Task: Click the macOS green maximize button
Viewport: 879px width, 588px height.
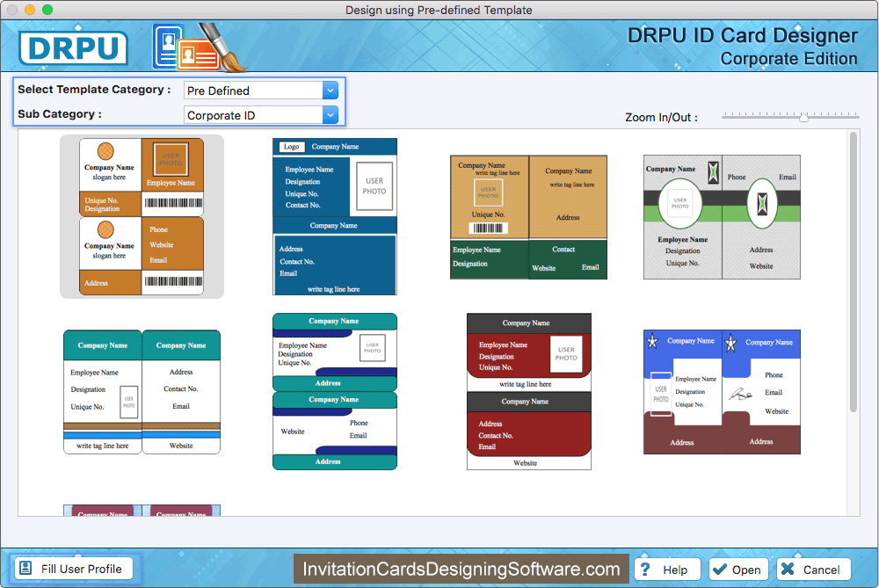Action: (x=47, y=10)
